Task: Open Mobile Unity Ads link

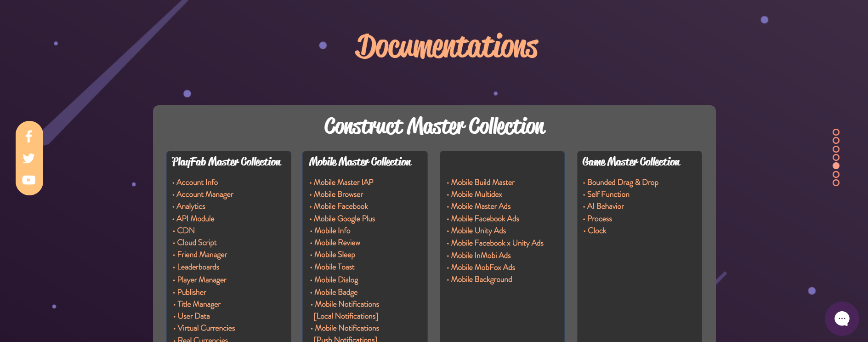Action: click(x=478, y=231)
